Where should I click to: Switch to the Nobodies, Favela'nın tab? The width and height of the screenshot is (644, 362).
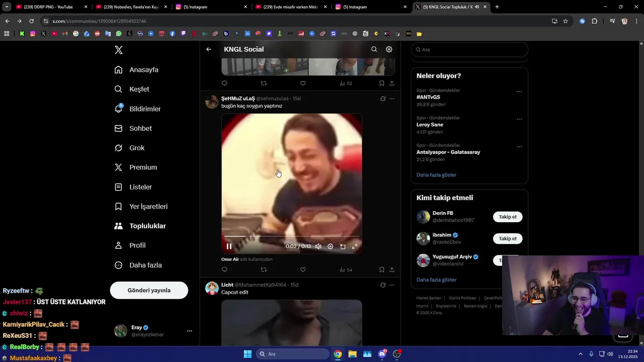tap(130, 7)
